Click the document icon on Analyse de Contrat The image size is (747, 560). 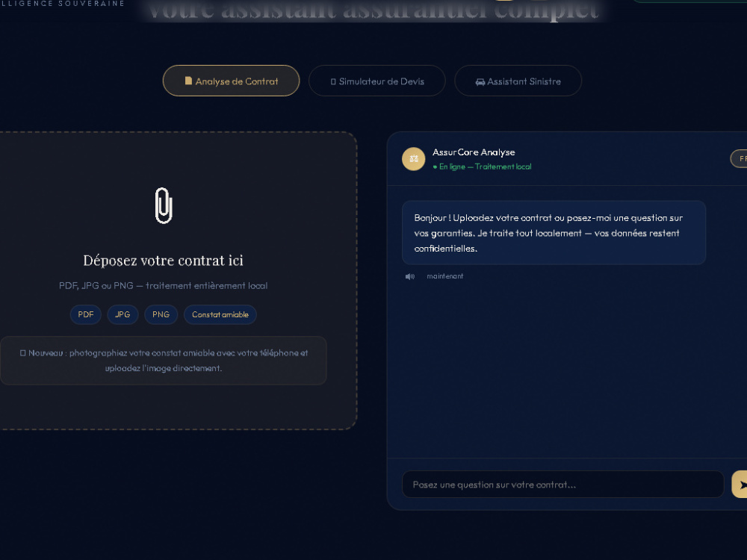(189, 81)
